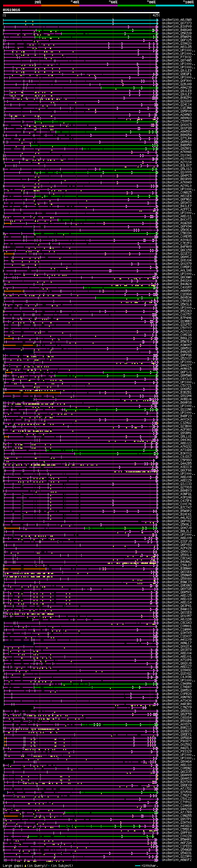Click the UniRef100_A8VHU3 label
The image size is (197, 868).
[x=177, y=118]
